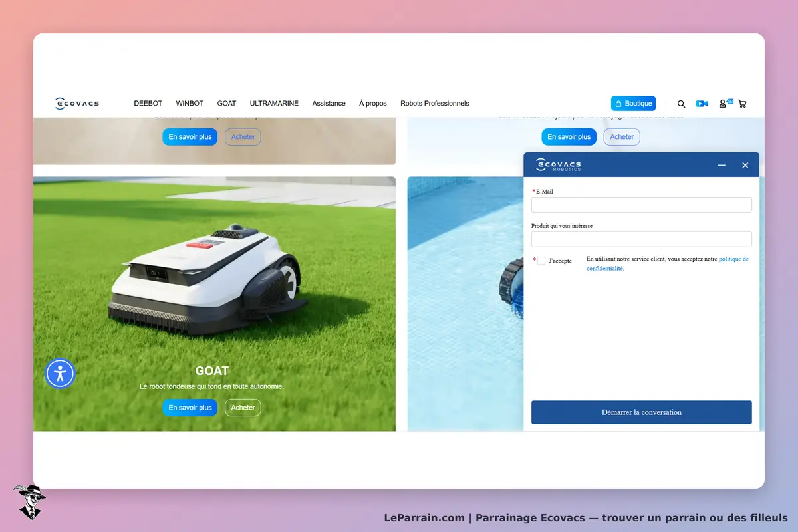Screen dimensions: 798x532
Task: Focus the E-Mail input field
Action: tap(642, 205)
